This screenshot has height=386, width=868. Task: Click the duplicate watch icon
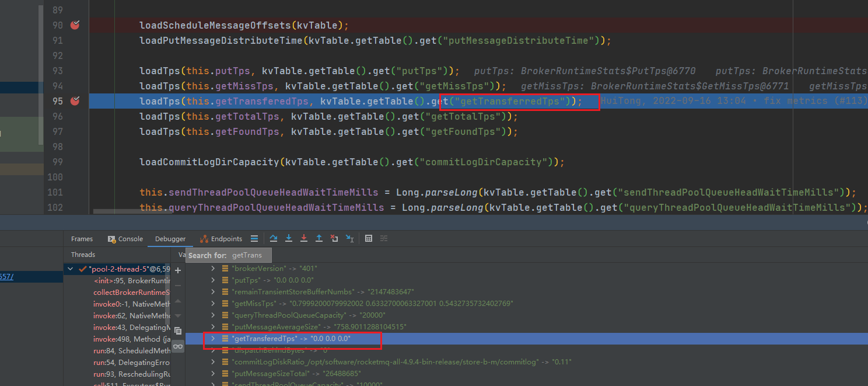tap(178, 331)
